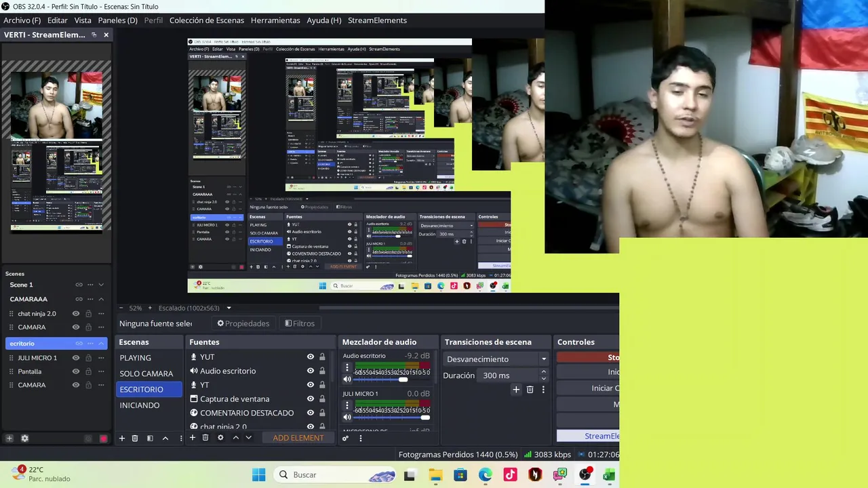868x488 pixels.
Task: Zoom out preview with minus icon
Action: (x=121, y=308)
